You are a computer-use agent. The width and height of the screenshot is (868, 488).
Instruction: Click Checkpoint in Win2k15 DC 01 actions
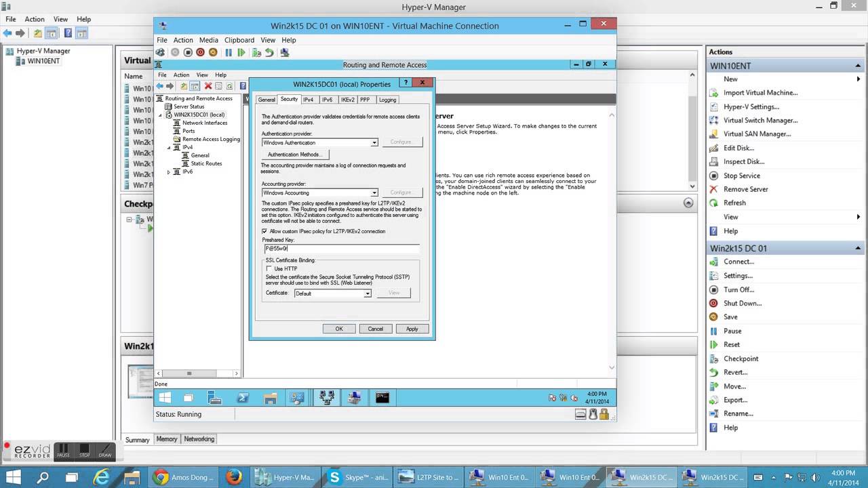click(741, 359)
